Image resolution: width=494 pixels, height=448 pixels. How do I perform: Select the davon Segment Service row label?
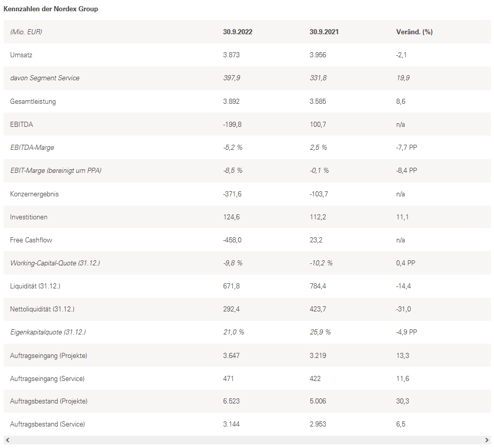(44, 78)
